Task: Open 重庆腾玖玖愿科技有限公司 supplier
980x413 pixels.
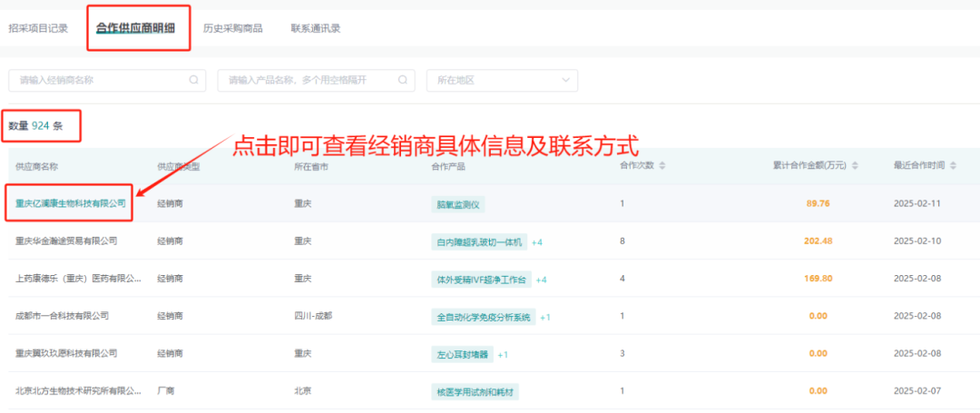Action: (66, 353)
